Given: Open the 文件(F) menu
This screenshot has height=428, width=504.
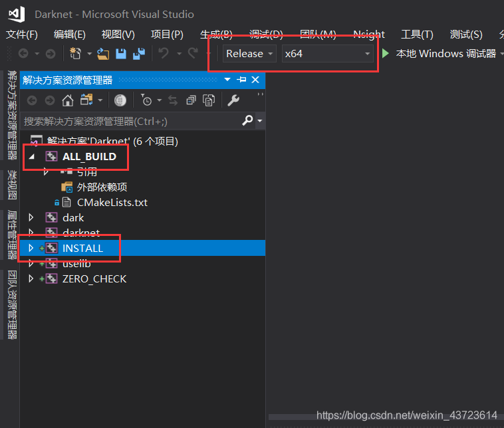Looking at the screenshot, I should [22, 35].
